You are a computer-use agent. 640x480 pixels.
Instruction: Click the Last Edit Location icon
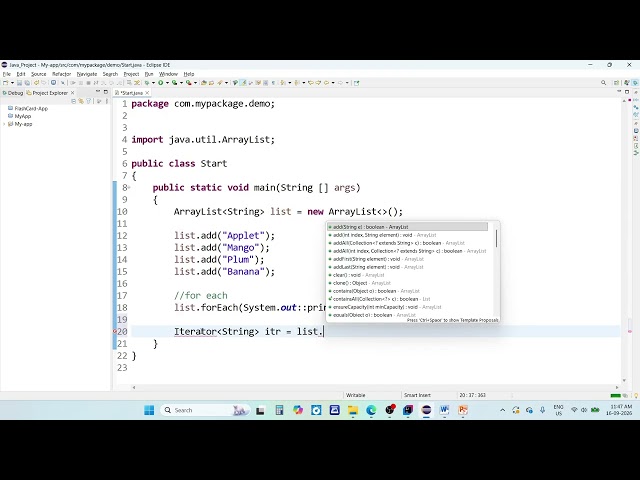click(x=311, y=83)
